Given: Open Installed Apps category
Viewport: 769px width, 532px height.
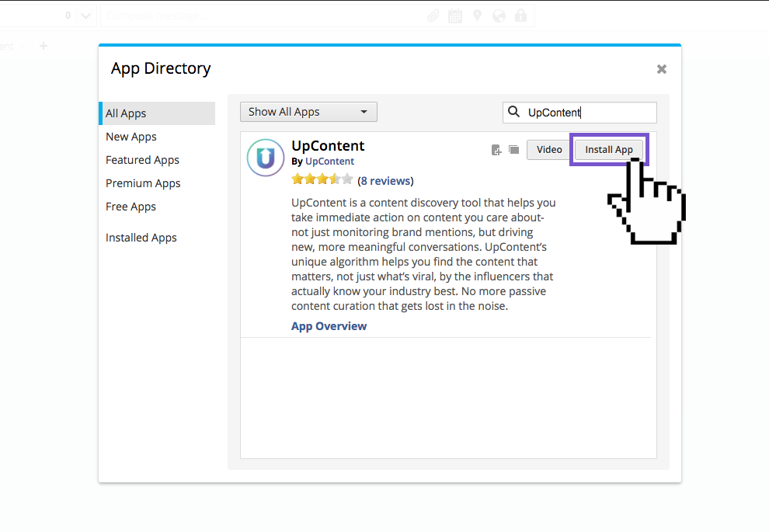Looking at the screenshot, I should (x=141, y=238).
